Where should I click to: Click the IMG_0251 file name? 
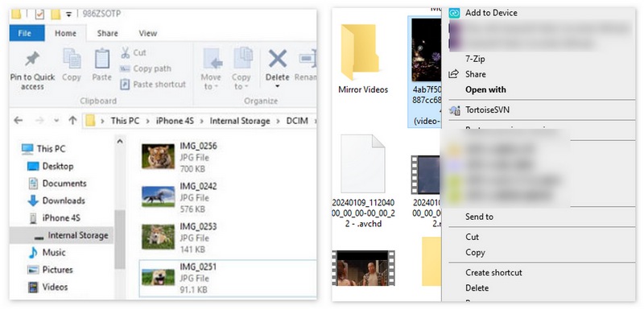pyautogui.click(x=198, y=267)
